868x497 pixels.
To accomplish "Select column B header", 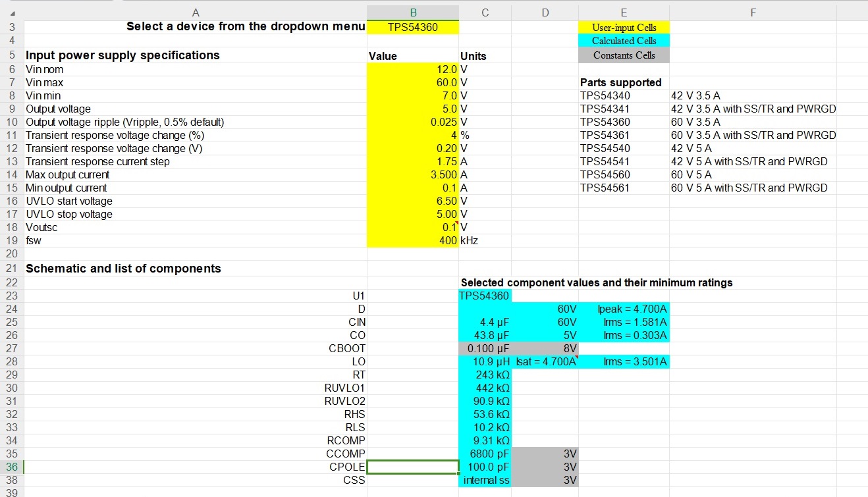I will [413, 13].
